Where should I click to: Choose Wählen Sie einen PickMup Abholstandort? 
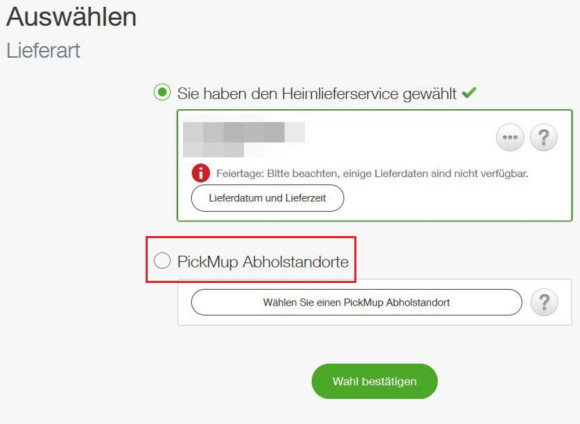(x=357, y=302)
